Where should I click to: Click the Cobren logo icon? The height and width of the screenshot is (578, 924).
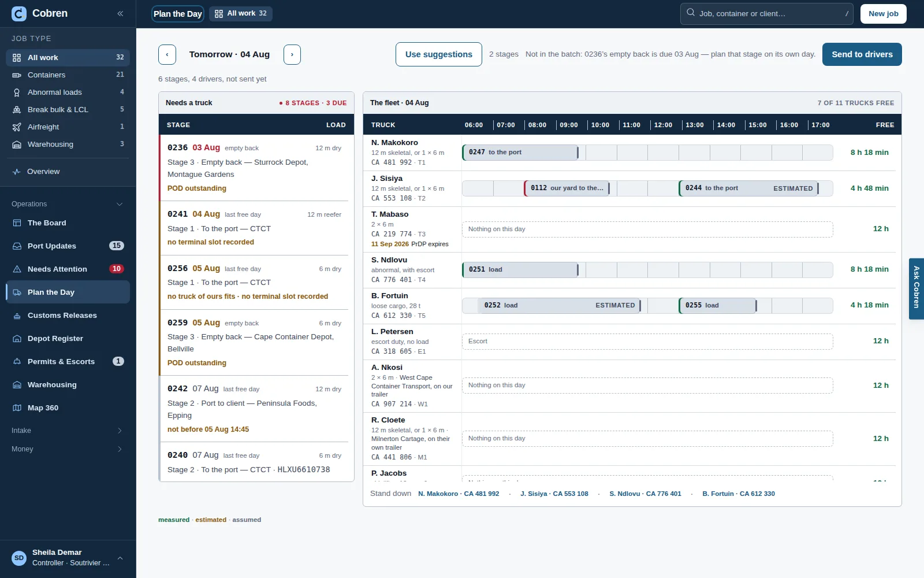[x=19, y=14]
